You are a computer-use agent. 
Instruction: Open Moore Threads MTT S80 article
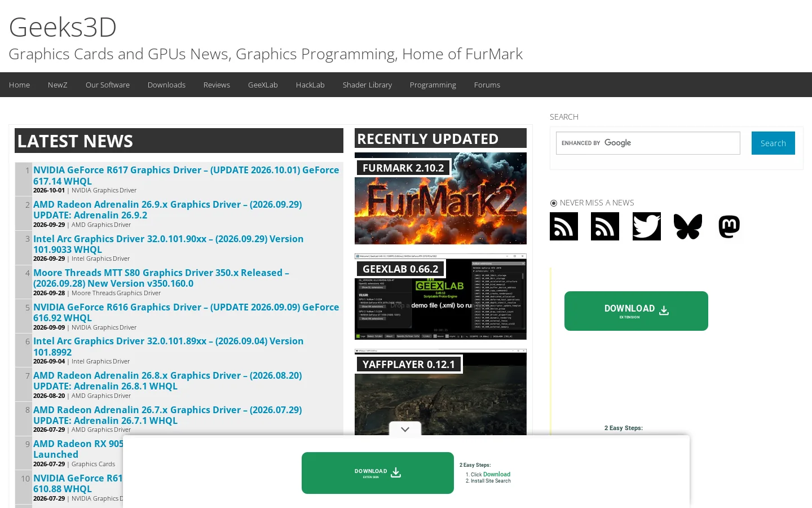tap(161, 278)
